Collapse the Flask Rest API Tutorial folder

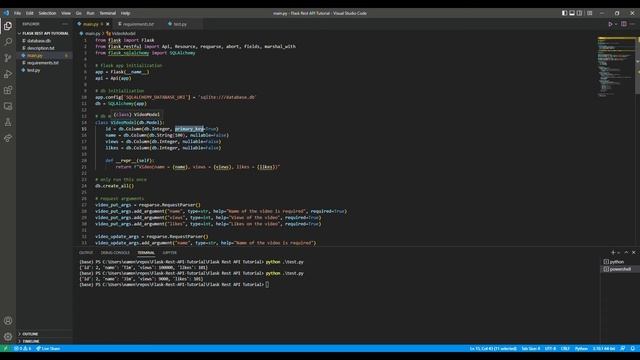(45, 33)
